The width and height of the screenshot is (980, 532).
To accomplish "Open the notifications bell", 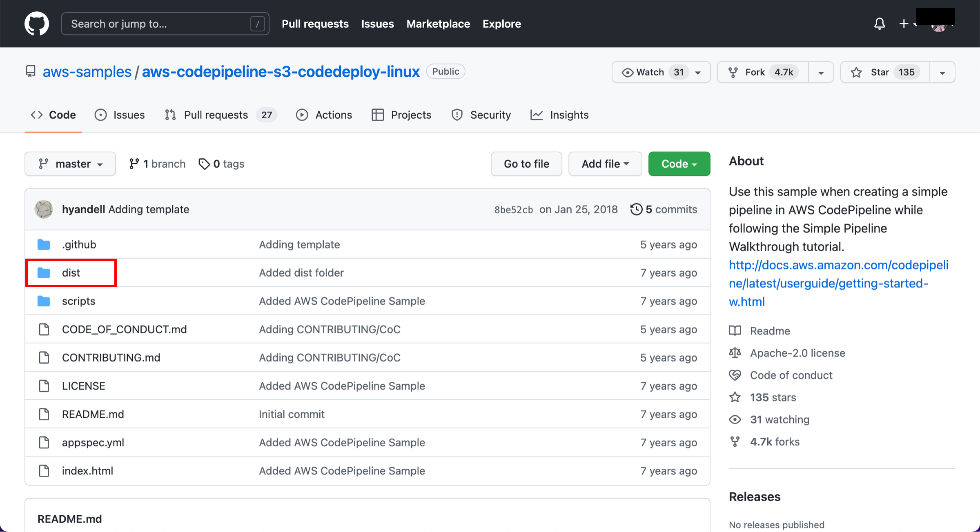I will 879,24.
